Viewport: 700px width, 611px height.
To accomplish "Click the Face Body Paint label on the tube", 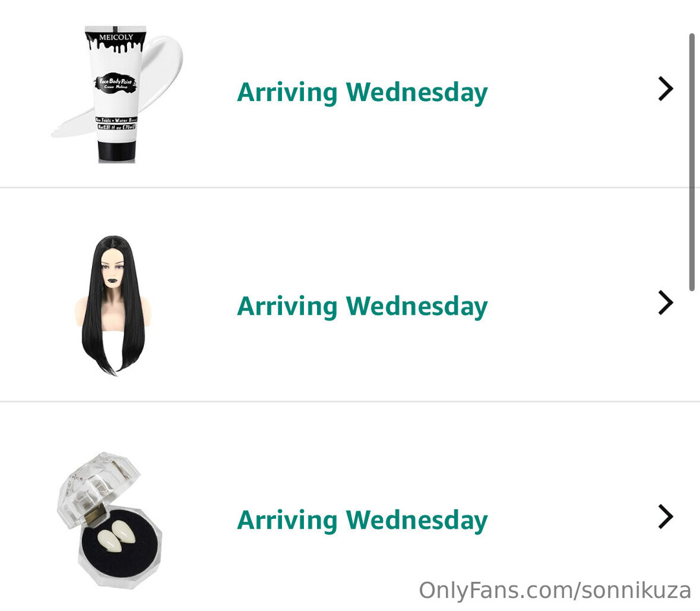I will (x=116, y=83).
